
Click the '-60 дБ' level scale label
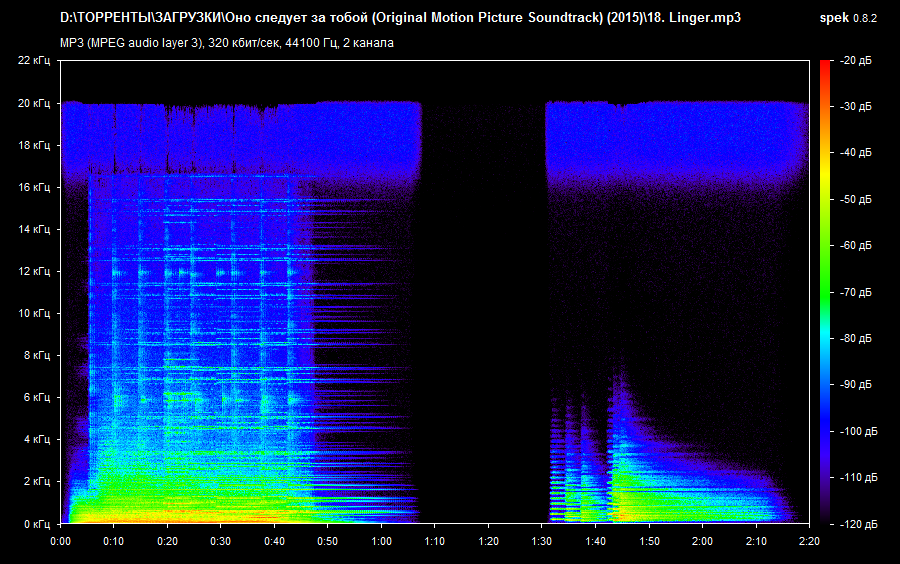click(x=856, y=245)
